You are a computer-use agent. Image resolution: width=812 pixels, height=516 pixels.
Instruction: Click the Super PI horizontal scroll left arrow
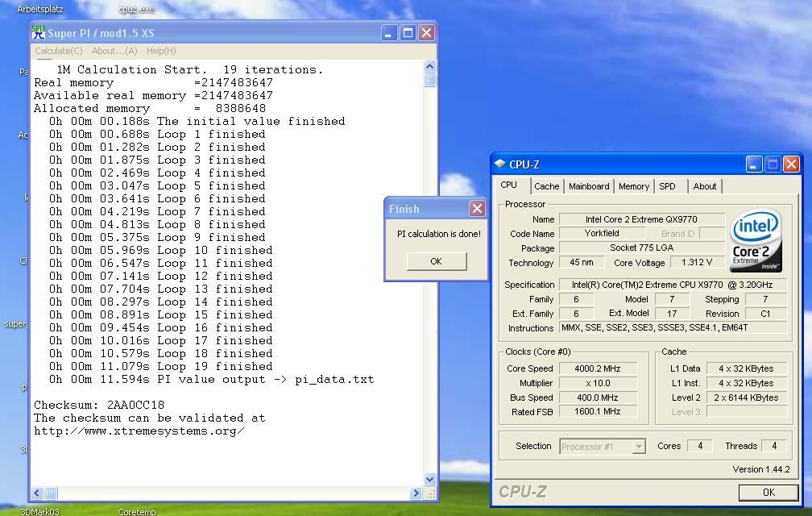coord(37,493)
